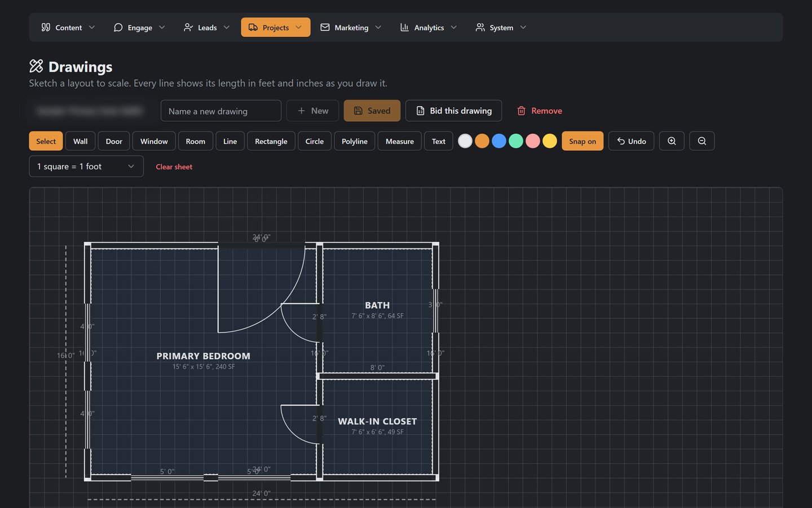Activate the Select tool
The width and height of the screenshot is (812, 508).
point(46,141)
